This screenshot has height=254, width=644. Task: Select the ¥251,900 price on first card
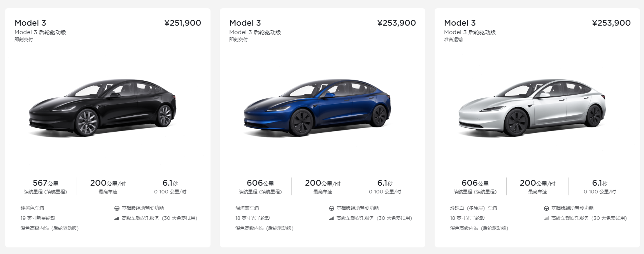click(x=182, y=23)
